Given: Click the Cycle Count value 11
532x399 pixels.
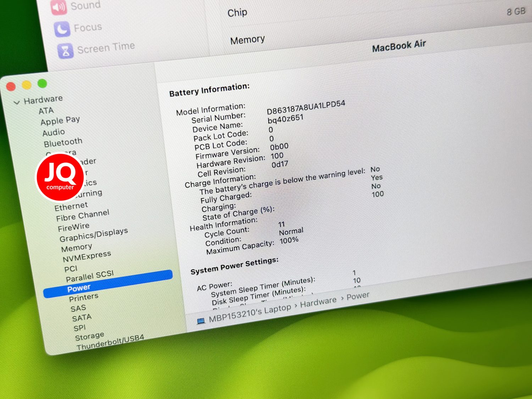Looking at the screenshot, I should pos(281,225).
